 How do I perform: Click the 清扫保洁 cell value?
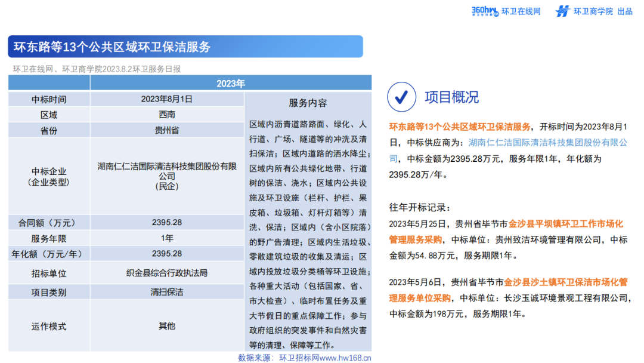[167, 293]
